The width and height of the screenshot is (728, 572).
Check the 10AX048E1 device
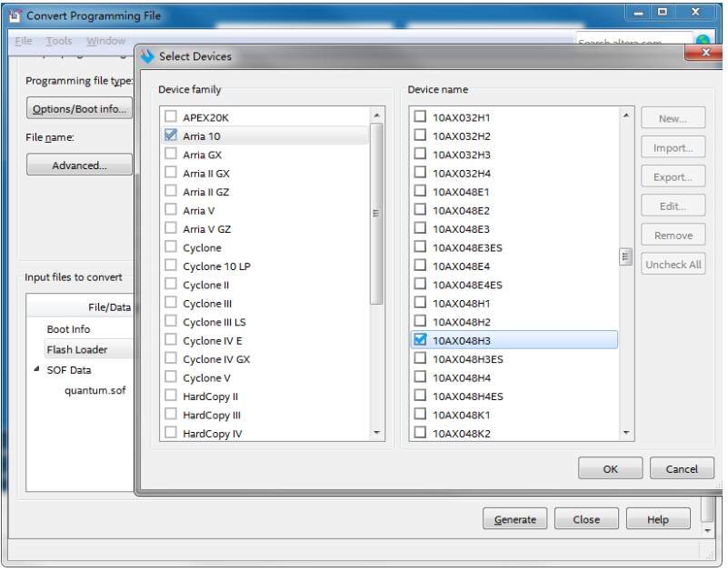click(420, 190)
